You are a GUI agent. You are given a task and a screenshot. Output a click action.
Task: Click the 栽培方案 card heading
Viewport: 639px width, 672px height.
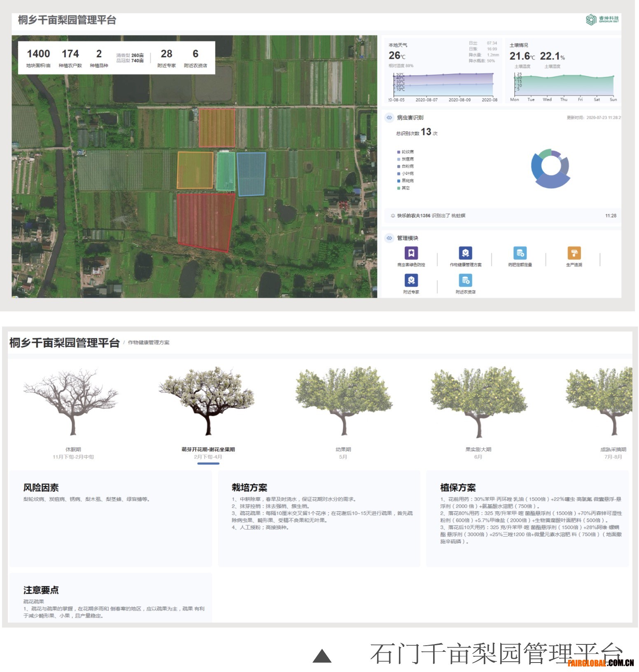250,488
